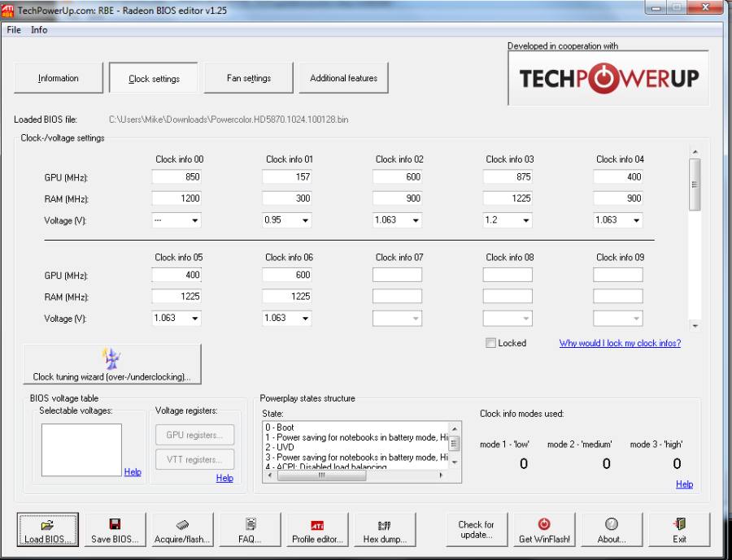Click Clock info 03 RAM field 1225
732x560 pixels.
coord(508,198)
